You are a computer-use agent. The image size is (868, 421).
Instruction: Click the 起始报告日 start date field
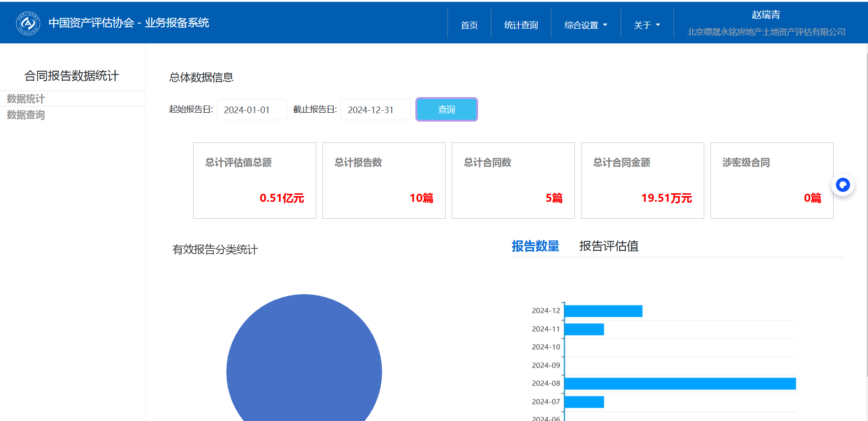pyautogui.click(x=252, y=110)
